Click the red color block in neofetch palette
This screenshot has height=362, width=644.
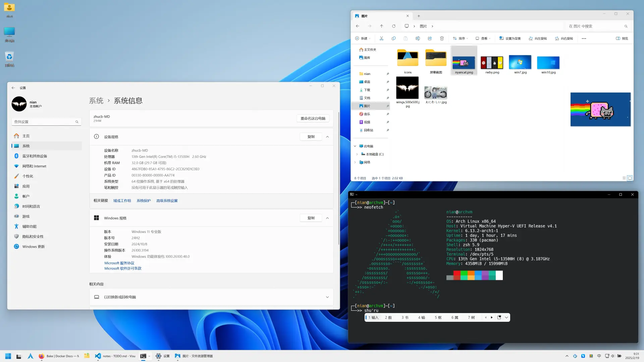pos(457,276)
